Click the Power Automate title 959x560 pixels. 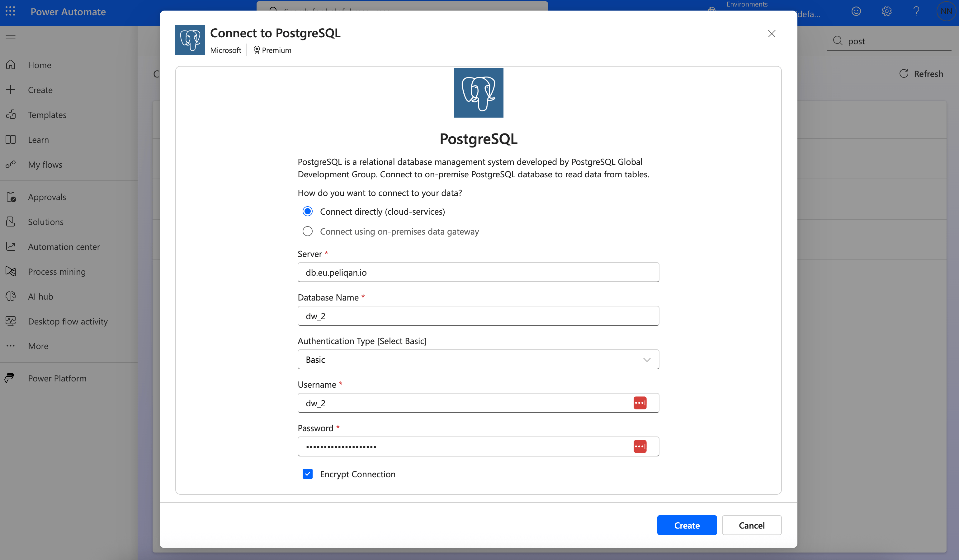[68, 12]
